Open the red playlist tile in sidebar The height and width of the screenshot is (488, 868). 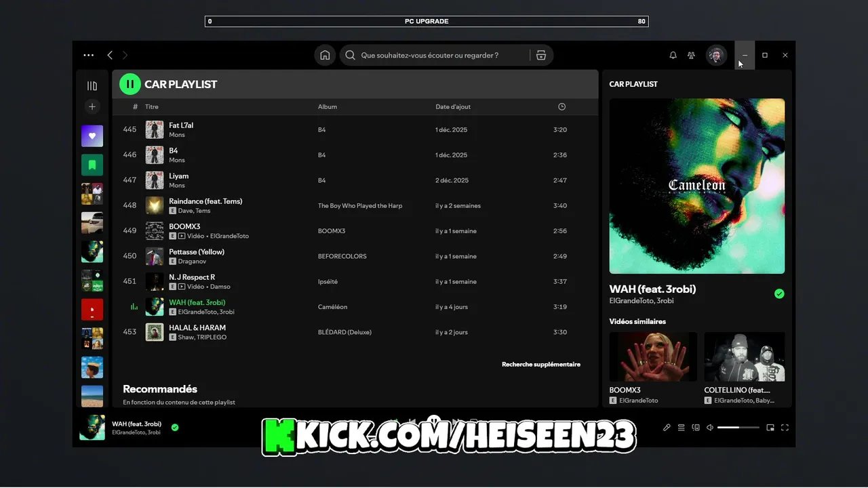coord(92,309)
